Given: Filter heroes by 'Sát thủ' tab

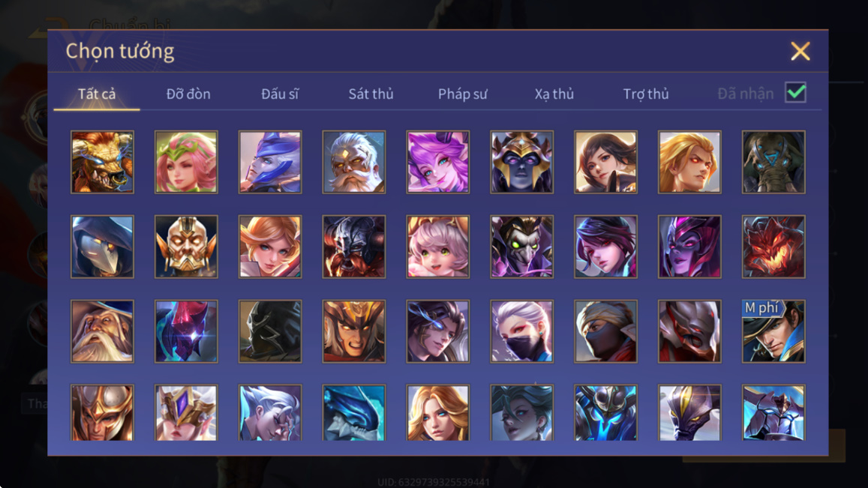Looking at the screenshot, I should pos(371,94).
